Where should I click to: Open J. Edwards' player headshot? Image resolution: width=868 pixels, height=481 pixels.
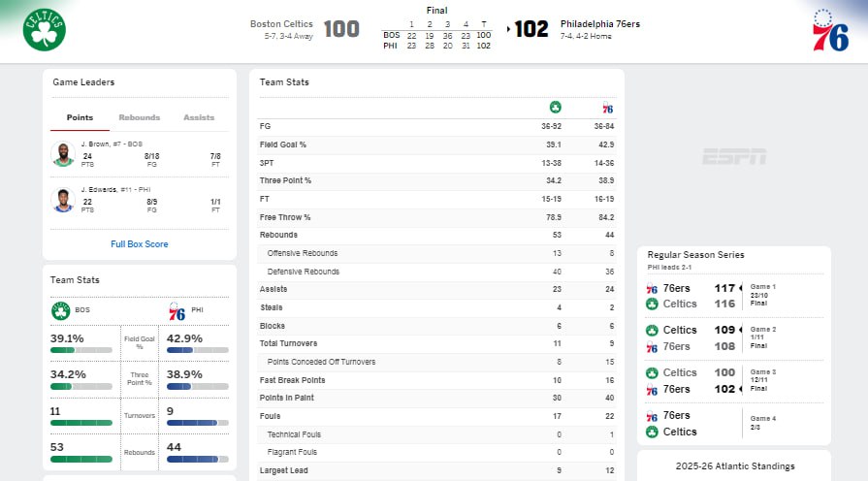click(63, 200)
